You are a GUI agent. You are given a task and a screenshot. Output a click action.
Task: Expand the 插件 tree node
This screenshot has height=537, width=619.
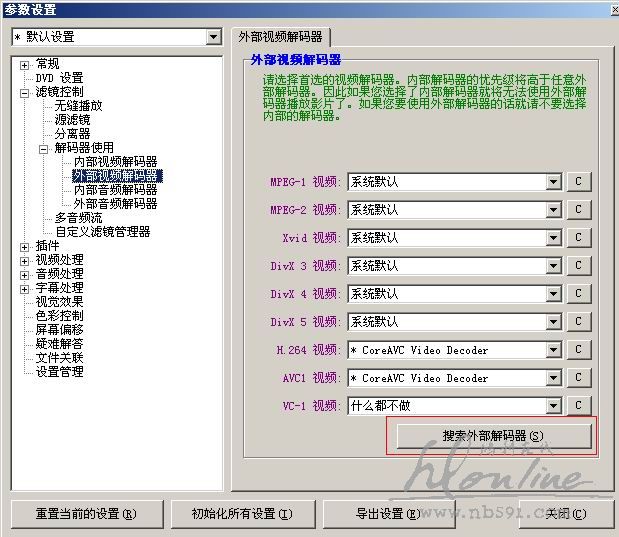25,246
